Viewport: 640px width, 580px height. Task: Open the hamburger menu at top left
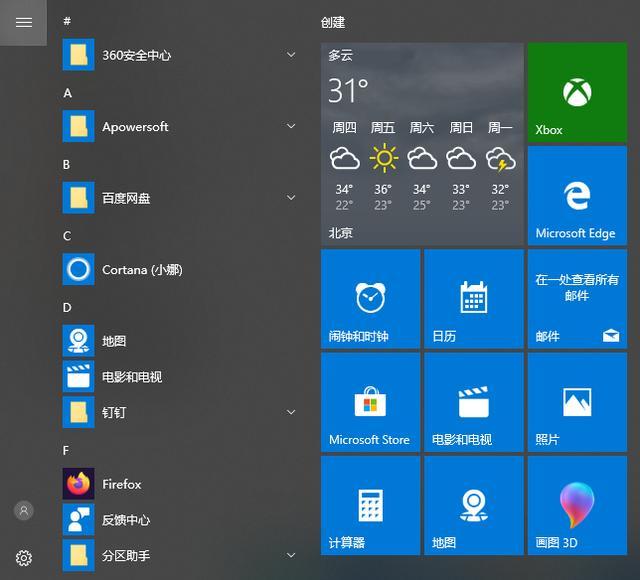pos(23,22)
